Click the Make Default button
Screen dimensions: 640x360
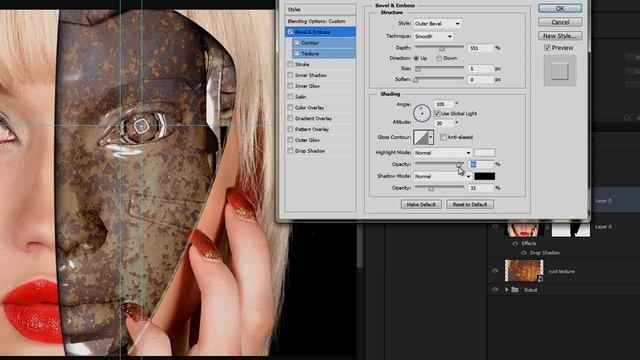point(421,204)
